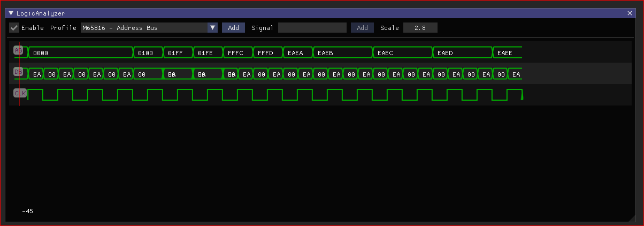Select the 0100 address segment on AB
Screen dimensions: 644x226
point(148,52)
